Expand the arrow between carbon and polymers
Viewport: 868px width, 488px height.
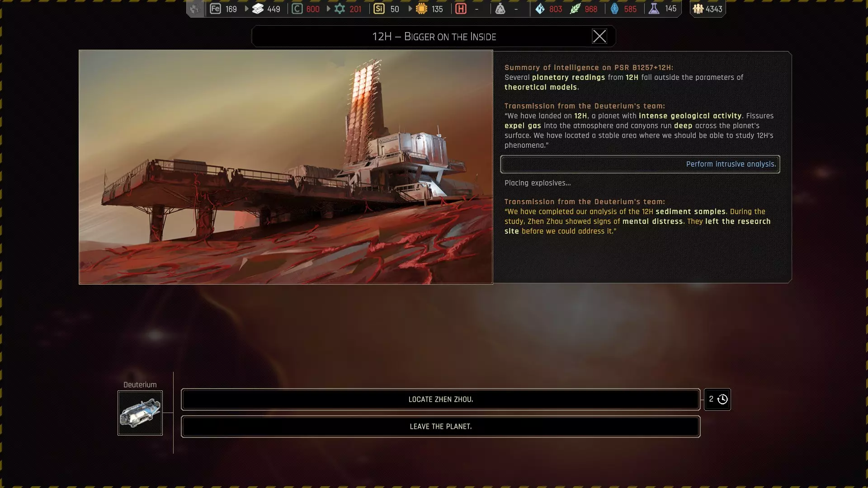[x=328, y=9]
